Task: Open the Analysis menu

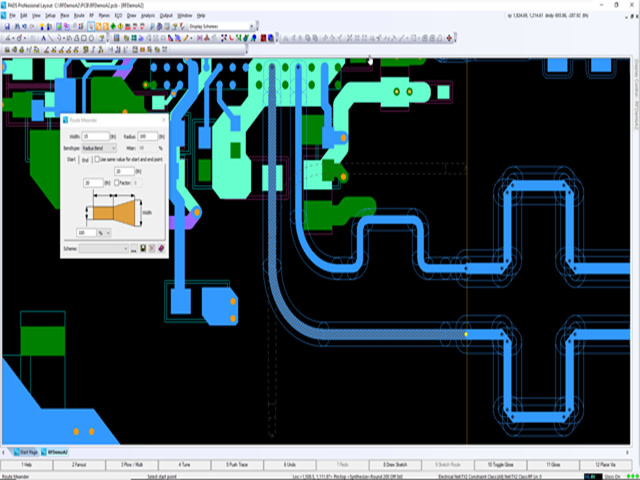Action: tap(149, 17)
